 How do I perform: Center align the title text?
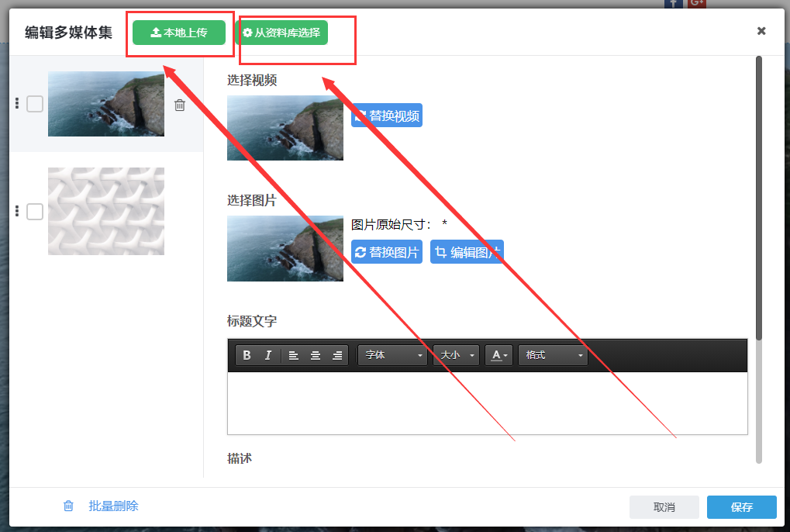(x=315, y=355)
